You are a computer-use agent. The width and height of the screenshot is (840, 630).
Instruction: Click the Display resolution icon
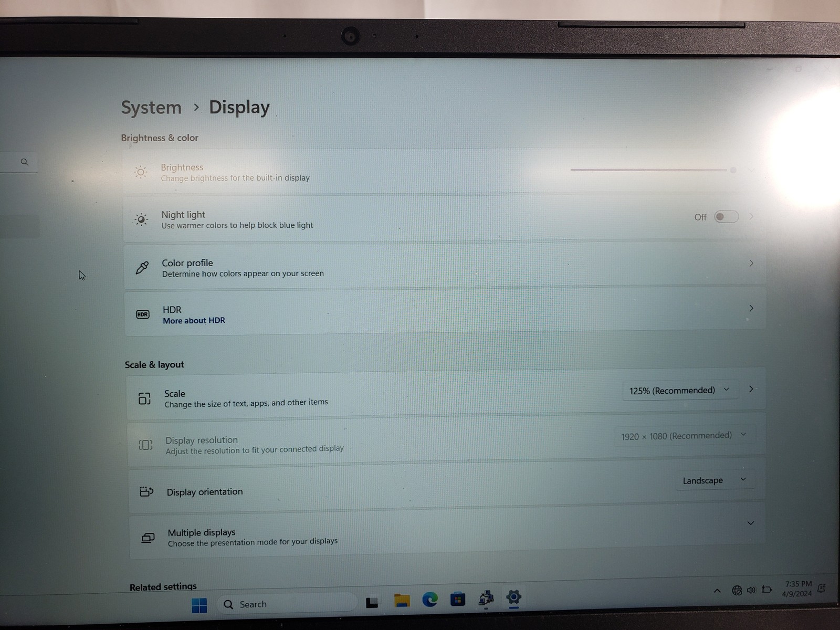click(145, 445)
